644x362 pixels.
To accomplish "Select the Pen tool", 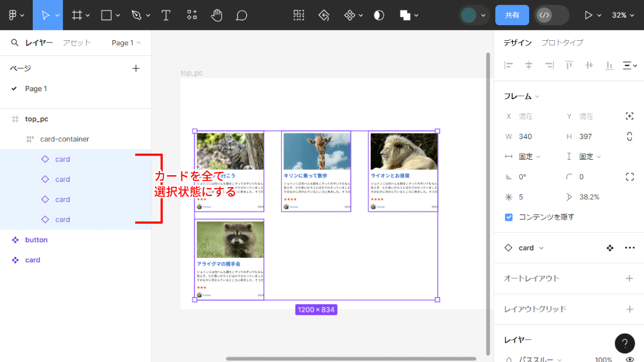I will (x=136, y=15).
